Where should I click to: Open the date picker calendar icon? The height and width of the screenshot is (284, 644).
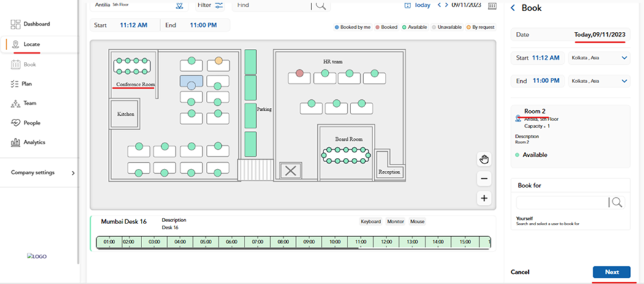(x=492, y=6)
